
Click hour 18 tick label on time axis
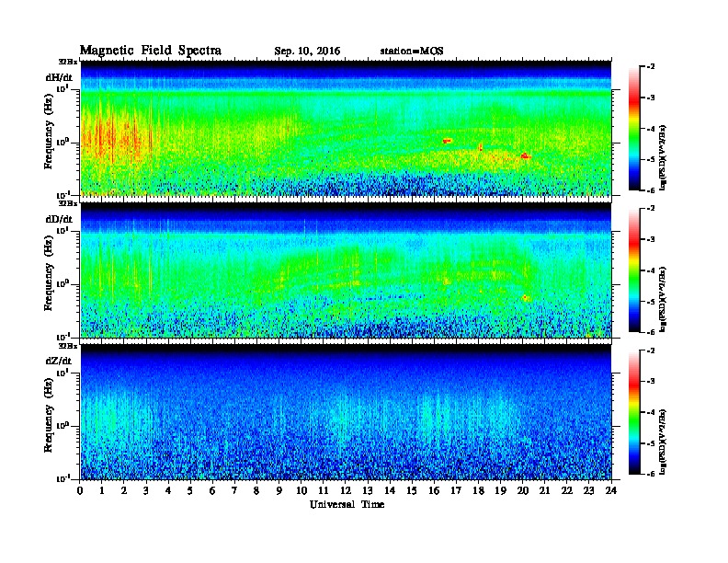point(478,491)
